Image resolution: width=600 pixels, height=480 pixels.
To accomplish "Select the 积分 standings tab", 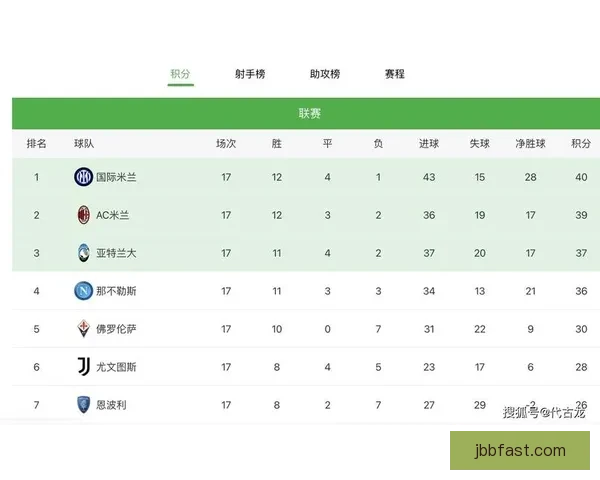I will [x=180, y=74].
